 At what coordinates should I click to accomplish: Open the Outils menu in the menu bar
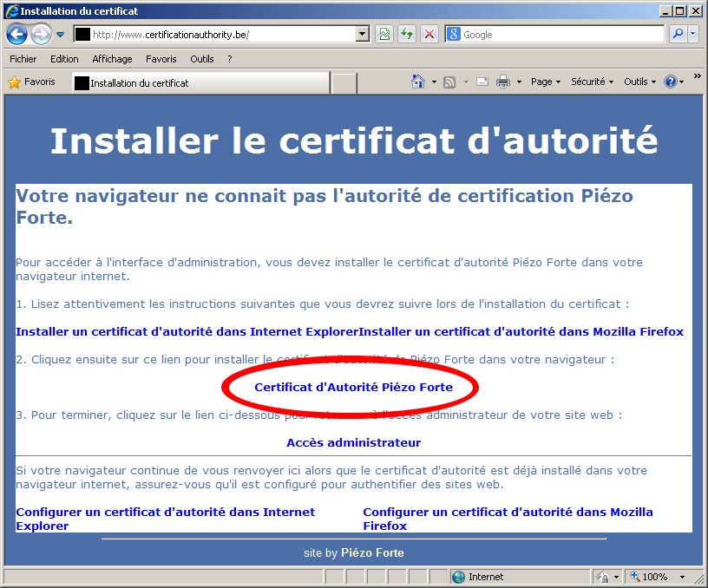click(202, 59)
